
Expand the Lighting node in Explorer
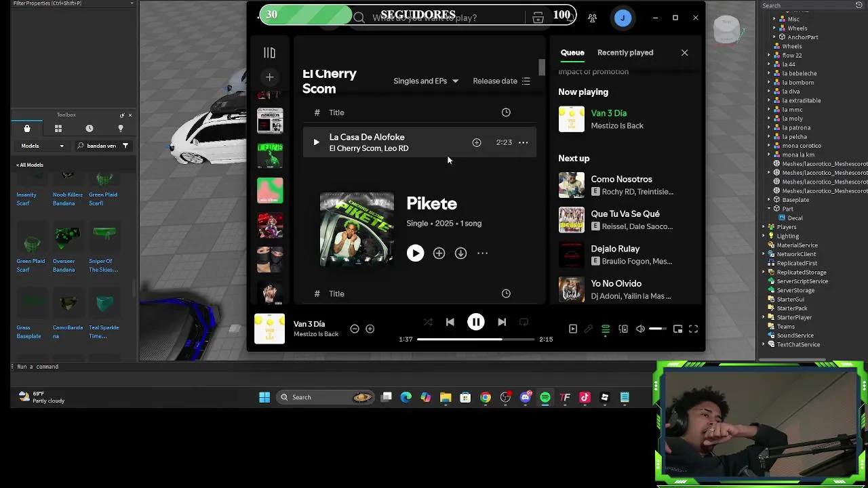[764, 236]
